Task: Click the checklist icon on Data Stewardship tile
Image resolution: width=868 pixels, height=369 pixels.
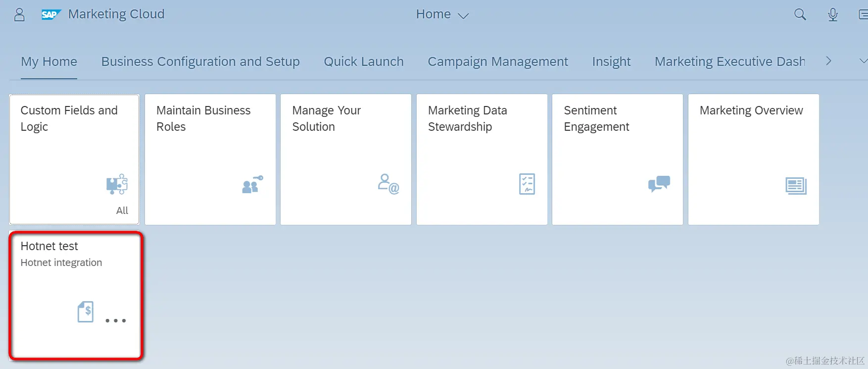Action: point(527,184)
